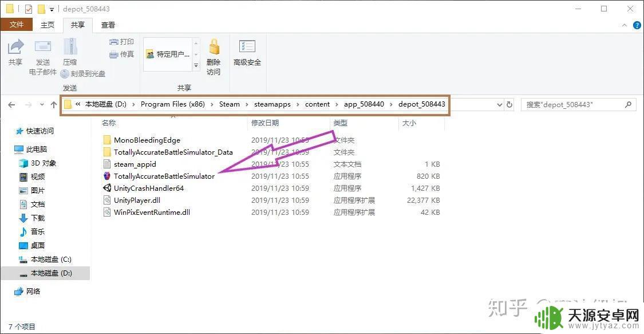Switch to the Home (主页) tab

click(x=48, y=25)
